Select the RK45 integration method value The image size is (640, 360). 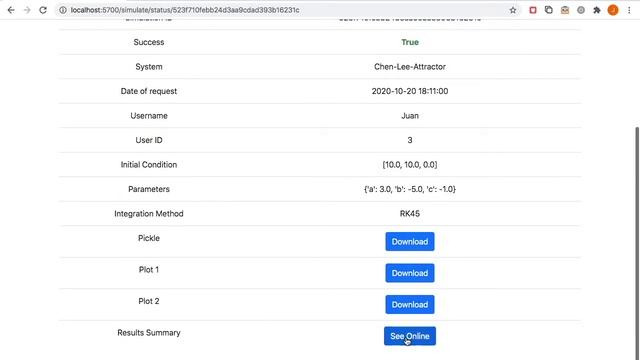[x=410, y=213]
